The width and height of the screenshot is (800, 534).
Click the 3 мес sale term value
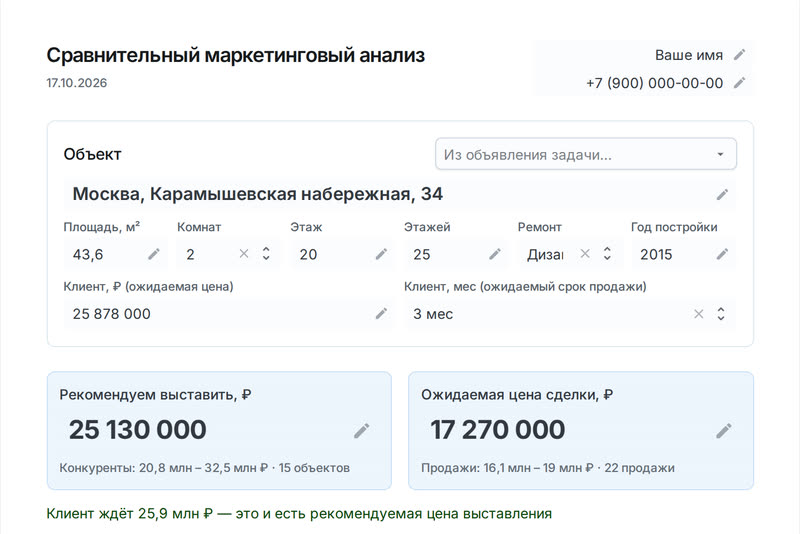point(433,314)
